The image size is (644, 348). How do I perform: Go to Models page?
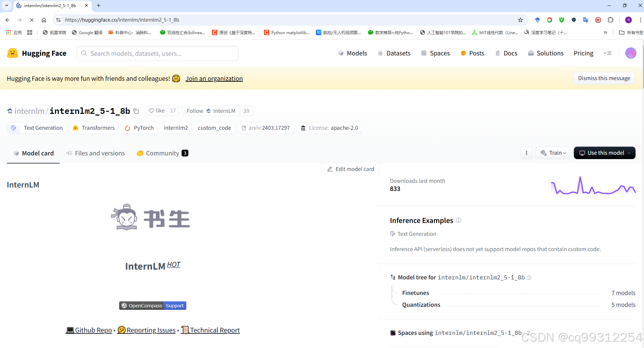(352, 53)
